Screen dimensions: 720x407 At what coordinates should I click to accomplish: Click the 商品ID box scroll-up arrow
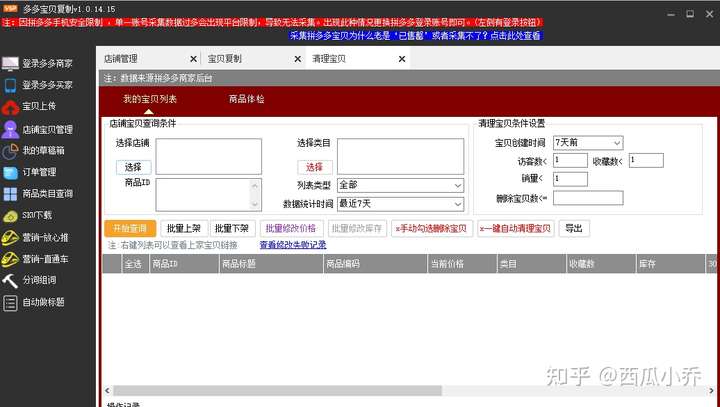tap(256, 186)
